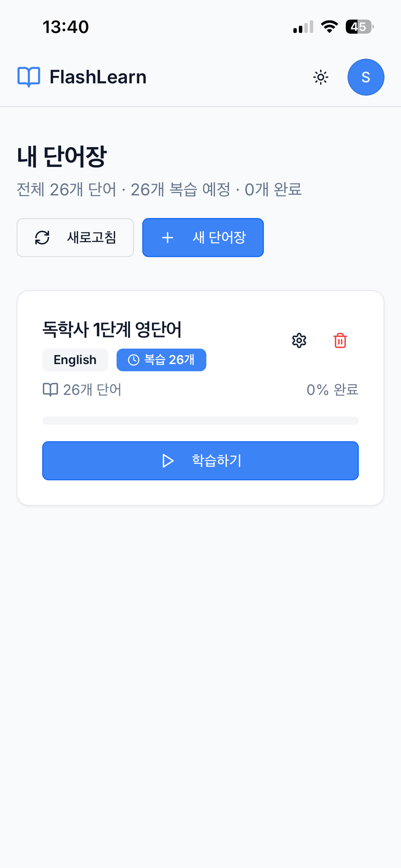Create a deck with 새 단어장 button
401x868 pixels.
[x=203, y=237]
